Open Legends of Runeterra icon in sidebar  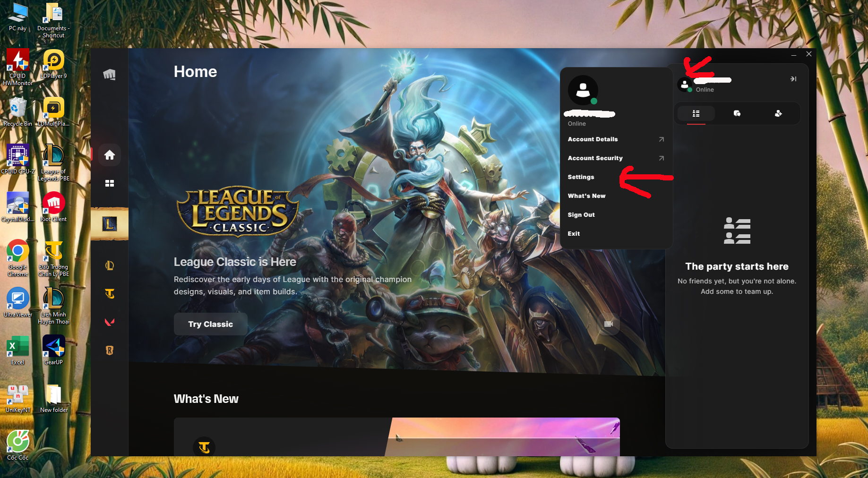coord(110,350)
